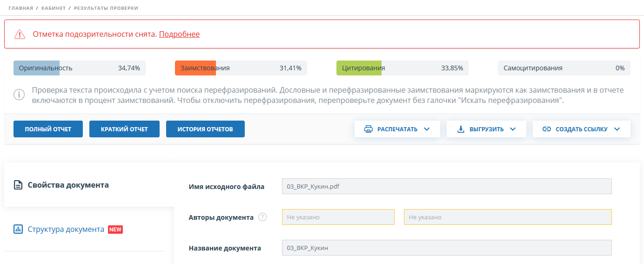The height and width of the screenshot is (264, 644).
Task: Expand the Выгрузить dropdown arrow
Action: coord(513,129)
